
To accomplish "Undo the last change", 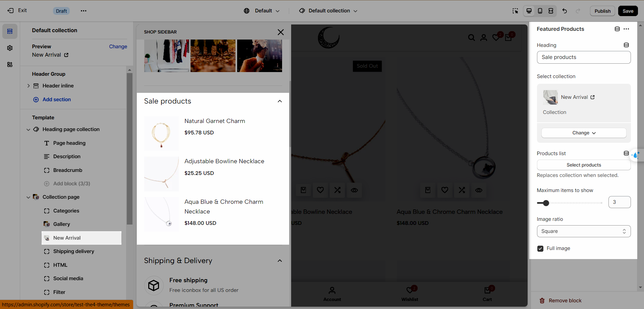I will click(x=565, y=11).
